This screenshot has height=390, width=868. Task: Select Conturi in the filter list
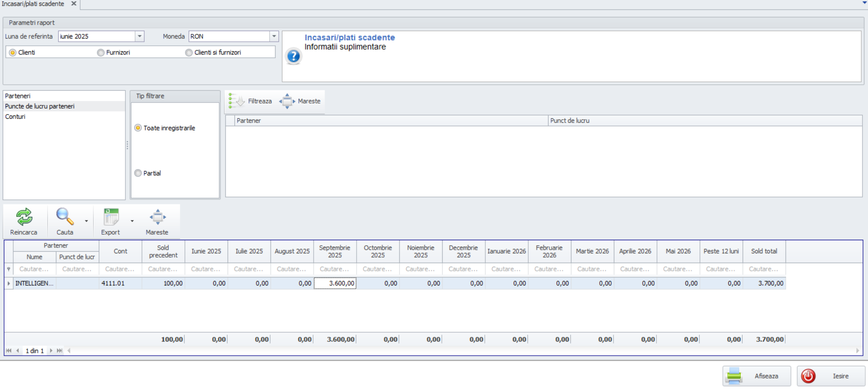16,116
